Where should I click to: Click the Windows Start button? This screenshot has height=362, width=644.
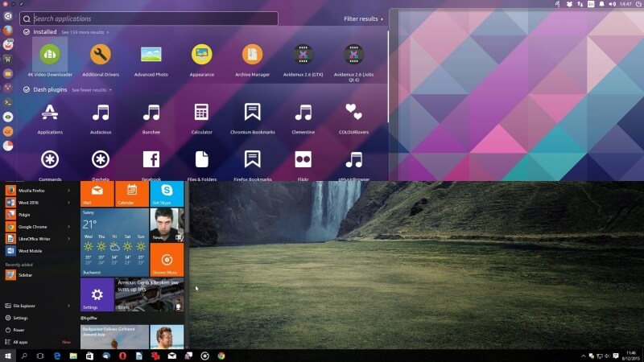pos(7,356)
